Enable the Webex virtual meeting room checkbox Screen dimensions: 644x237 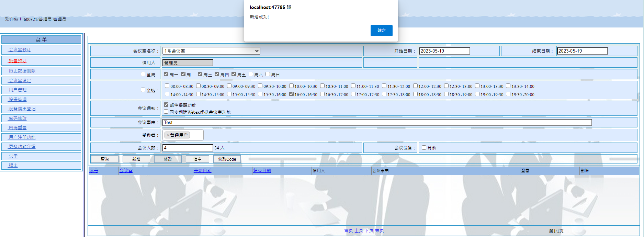pyautogui.click(x=166, y=112)
